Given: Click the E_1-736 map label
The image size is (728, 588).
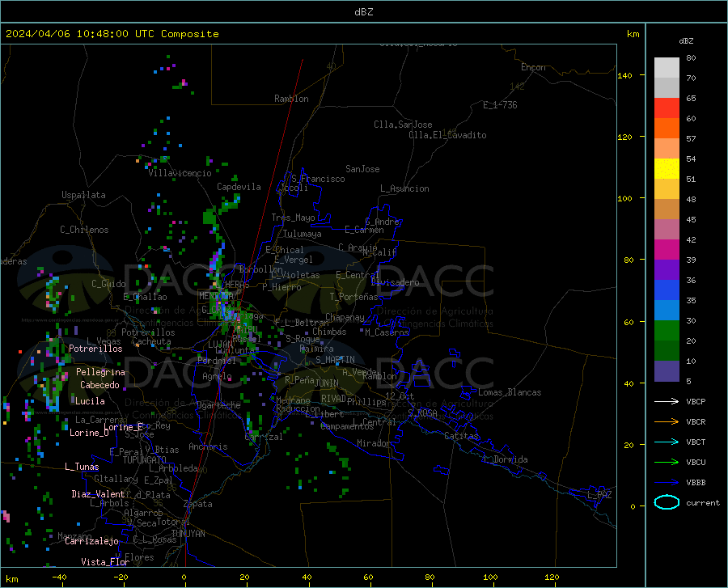Looking at the screenshot, I should coord(500,105).
